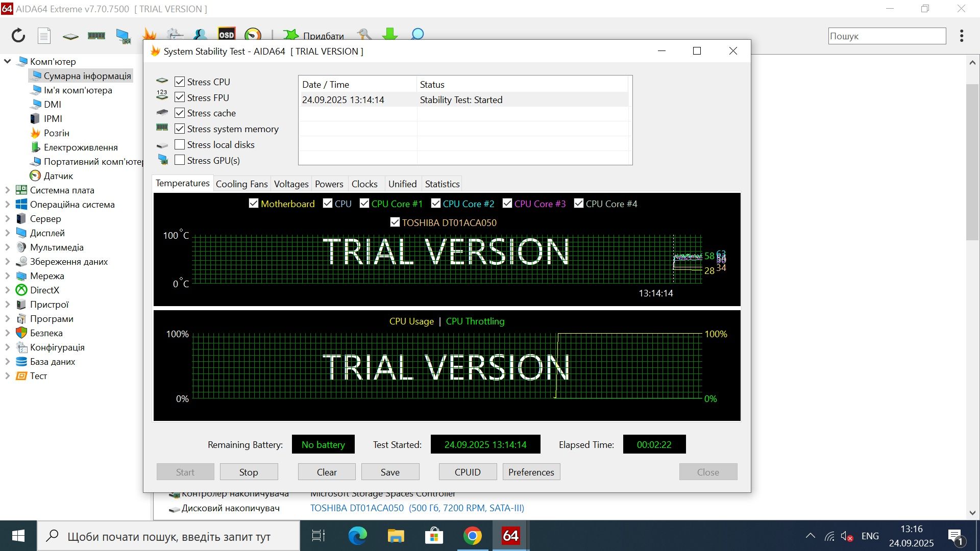The image size is (980, 551).
Task: Switch to Cooling Fans tab
Action: tap(241, 184)
